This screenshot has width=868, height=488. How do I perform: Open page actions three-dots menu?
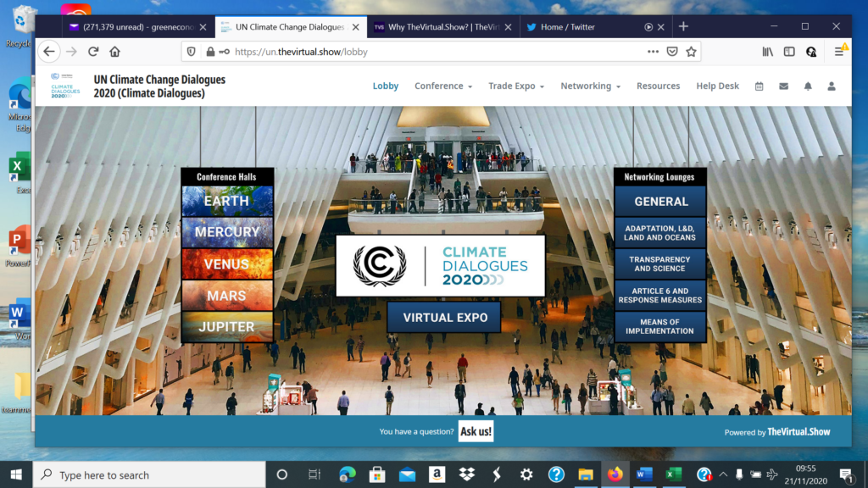point(654,52)
